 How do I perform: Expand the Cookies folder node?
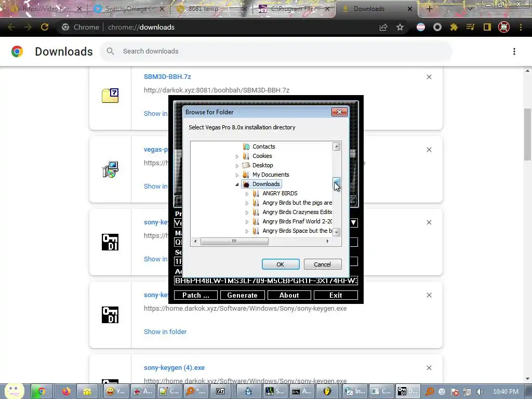point(237,156)
